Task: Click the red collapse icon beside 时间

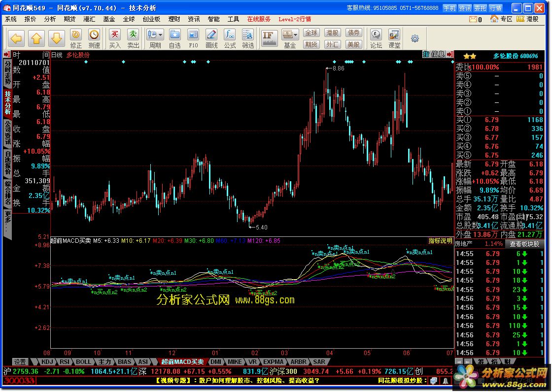Action: point(7,54)
